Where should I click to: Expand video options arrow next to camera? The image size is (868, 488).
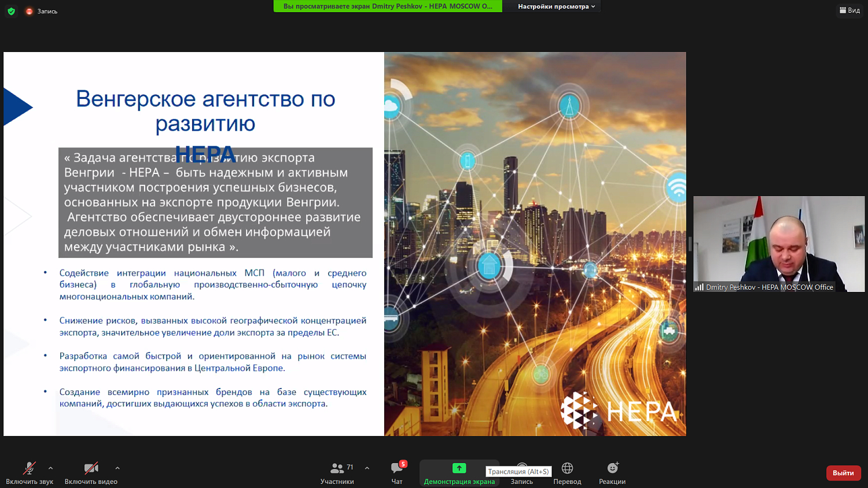(117, 468)
